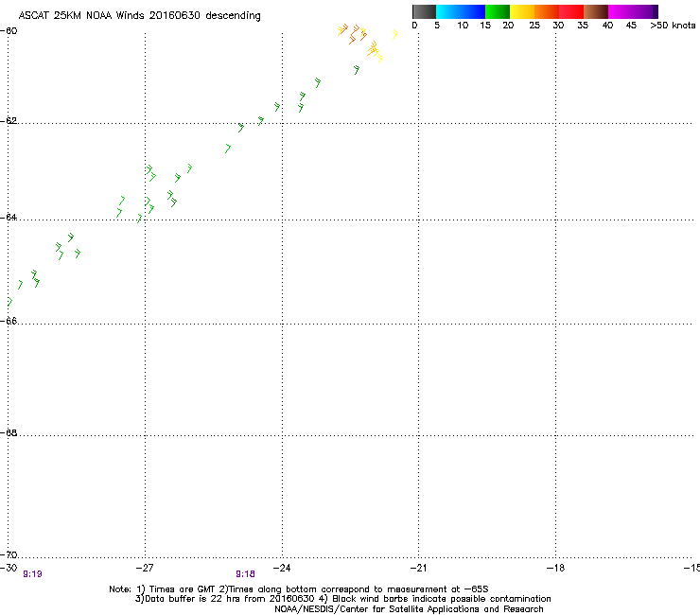Click the '>50 knots' legend label
Screen dimensions: 700x615
click(x=673, y=26)
